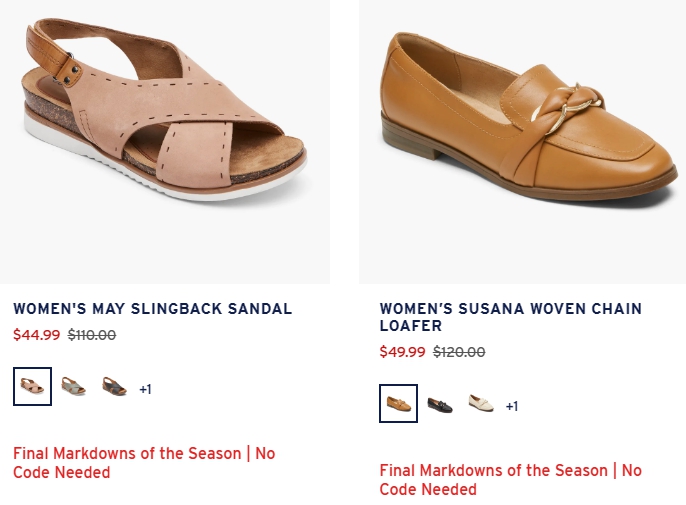The width and height of the screenshot is (686, 505).
Task: Click the buckle strap on the sandal photo
Action: [53, 57]
